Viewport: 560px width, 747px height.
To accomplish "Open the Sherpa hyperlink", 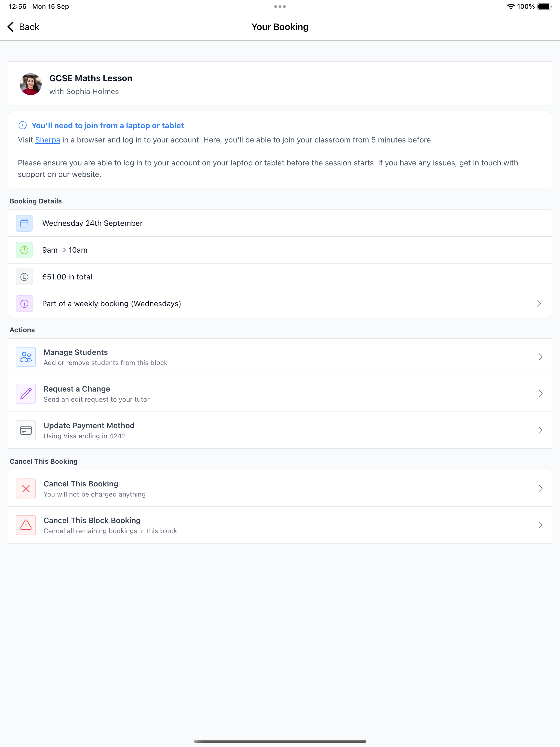I will click(48, 140).
